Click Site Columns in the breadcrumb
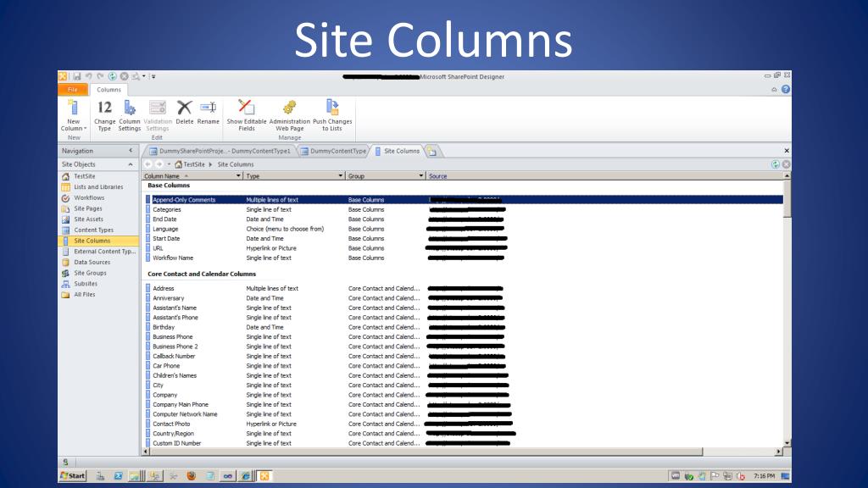The height and width of the screenshot is (488, 868). [236, 164]
